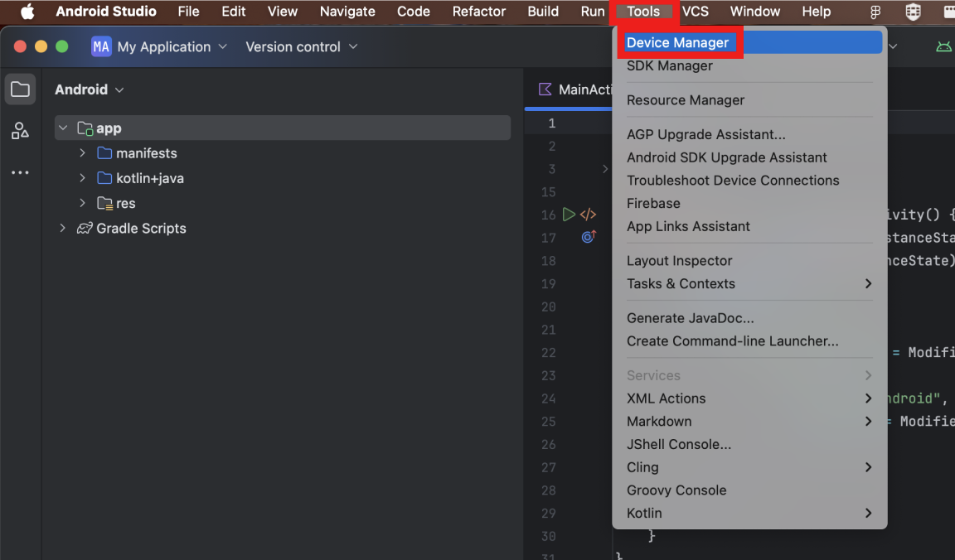Screen dimensions: 955x560
Task: Expand the Gradle Scripts node
Action: click(63, 228)
